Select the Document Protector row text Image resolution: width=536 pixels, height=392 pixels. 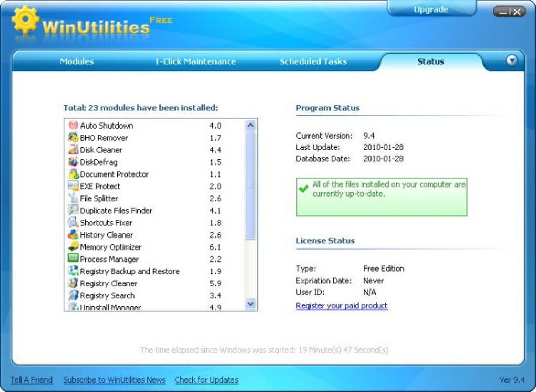(114, 174)
